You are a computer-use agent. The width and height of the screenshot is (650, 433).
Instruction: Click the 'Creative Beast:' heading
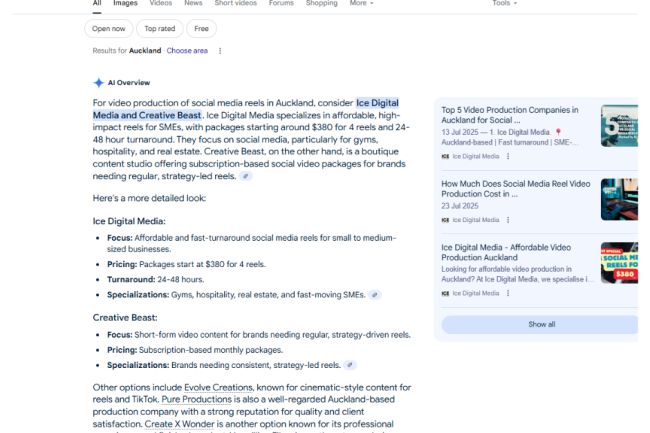pyautogui.click(x=125, y=318)
